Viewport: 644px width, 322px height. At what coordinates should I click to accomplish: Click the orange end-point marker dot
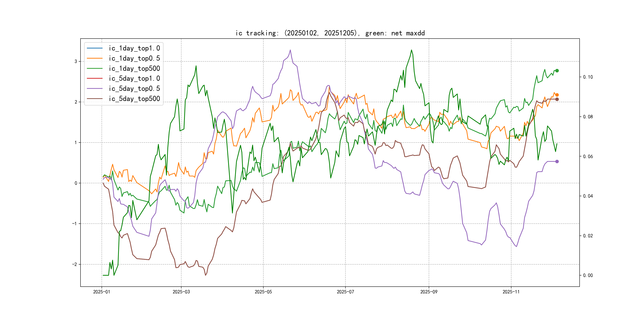coord(557,95)
